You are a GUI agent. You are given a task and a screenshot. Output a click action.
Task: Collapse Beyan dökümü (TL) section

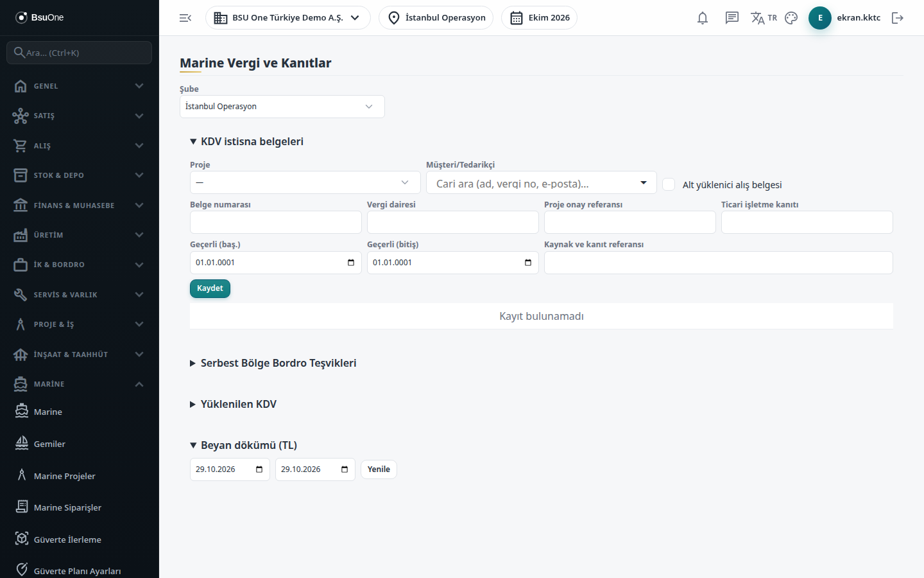[243, 445]
